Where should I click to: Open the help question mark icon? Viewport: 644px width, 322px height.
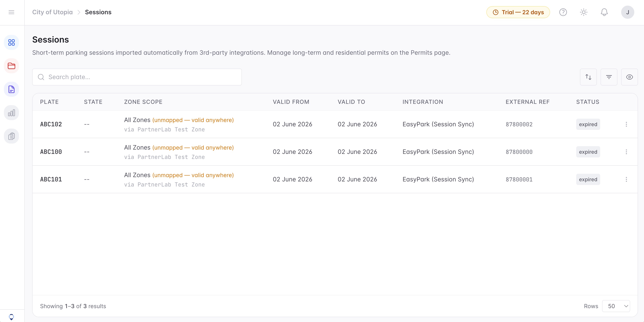[563, 12]
